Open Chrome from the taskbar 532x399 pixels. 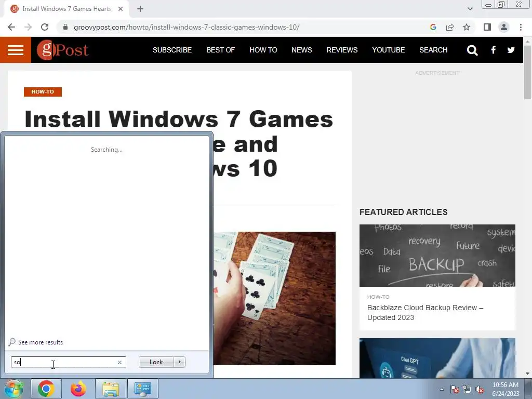tap(46, 389)
